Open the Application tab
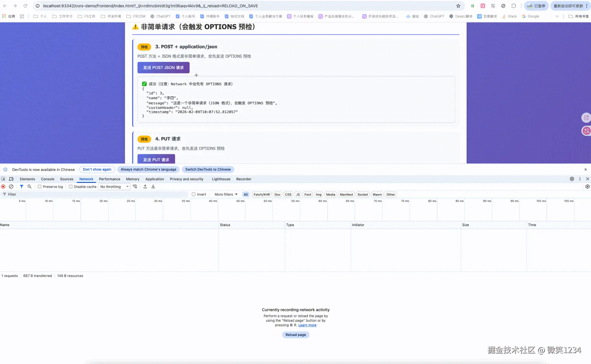591x364 pixels. click(x=155, y=179)
